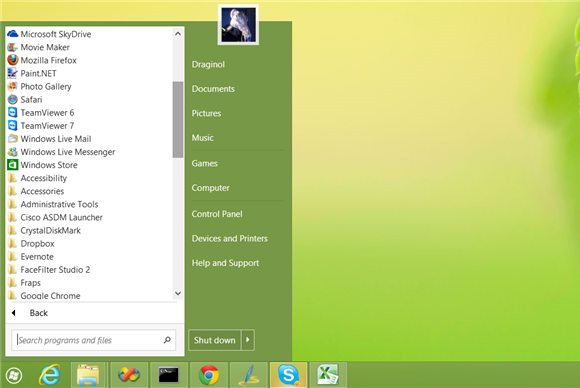Click the Shut down button
Screen dimensions: 580x388
(215, 340)
